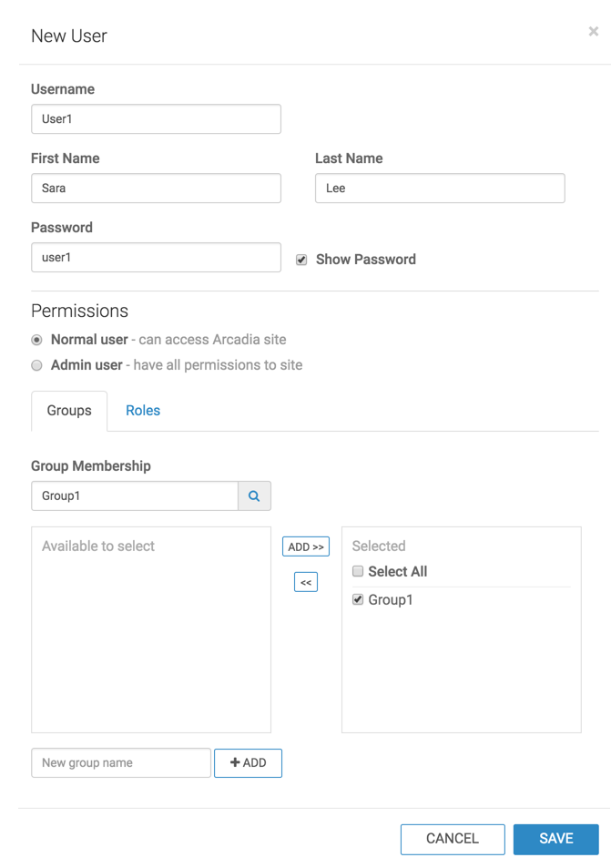Select the Normal user radio option
The width and height of the screenshot is (611, 868).
coord(37,340)
